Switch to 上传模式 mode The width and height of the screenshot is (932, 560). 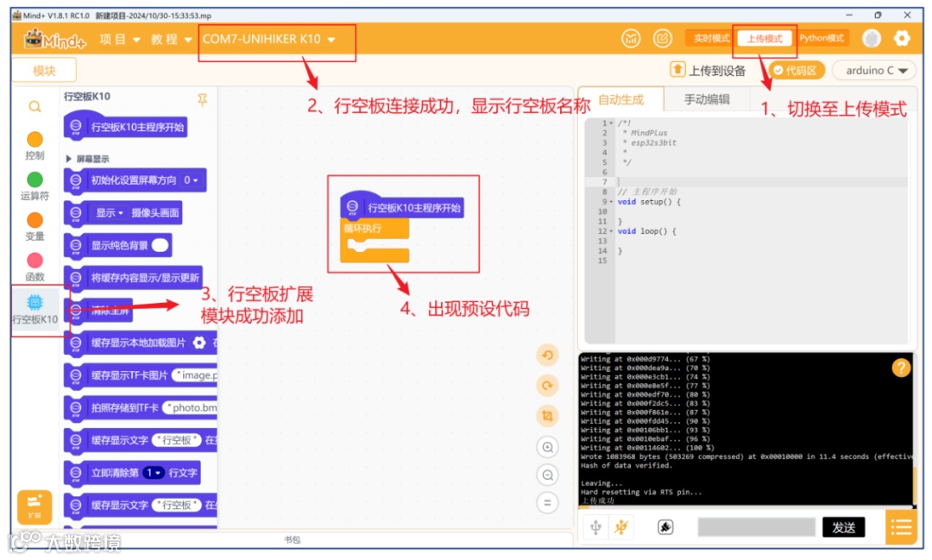click(x=765, y=39)
